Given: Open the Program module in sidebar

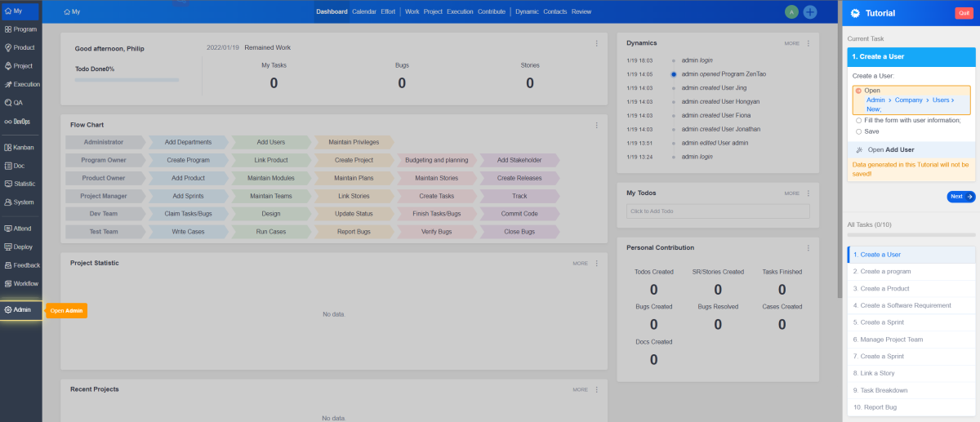Looking at the screenshot, I should coord(20,29).
